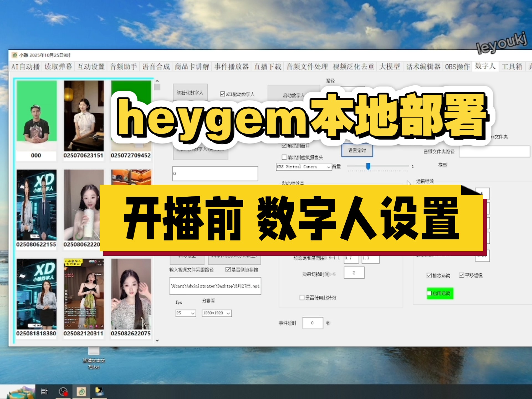Switch to the OBS操作 tab
532x399 pixels.
[x=457, y=67]
